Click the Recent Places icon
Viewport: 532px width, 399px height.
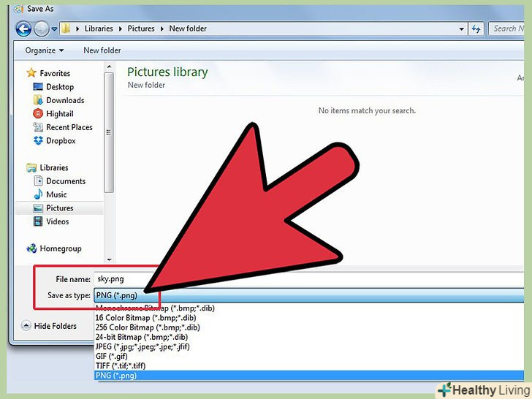click(x=38, y=127)
